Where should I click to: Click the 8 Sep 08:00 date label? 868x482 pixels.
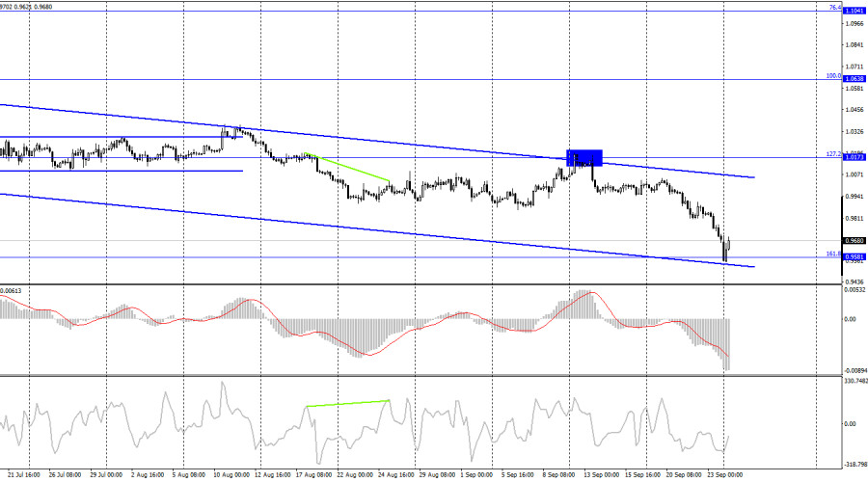pos(558,475)
